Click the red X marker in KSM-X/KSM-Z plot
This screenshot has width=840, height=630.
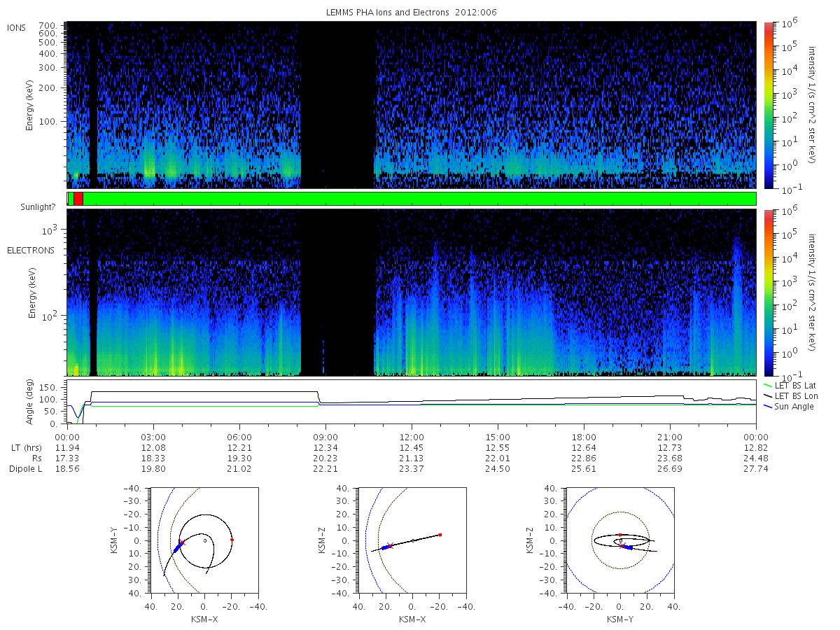(x=390, y=545)
